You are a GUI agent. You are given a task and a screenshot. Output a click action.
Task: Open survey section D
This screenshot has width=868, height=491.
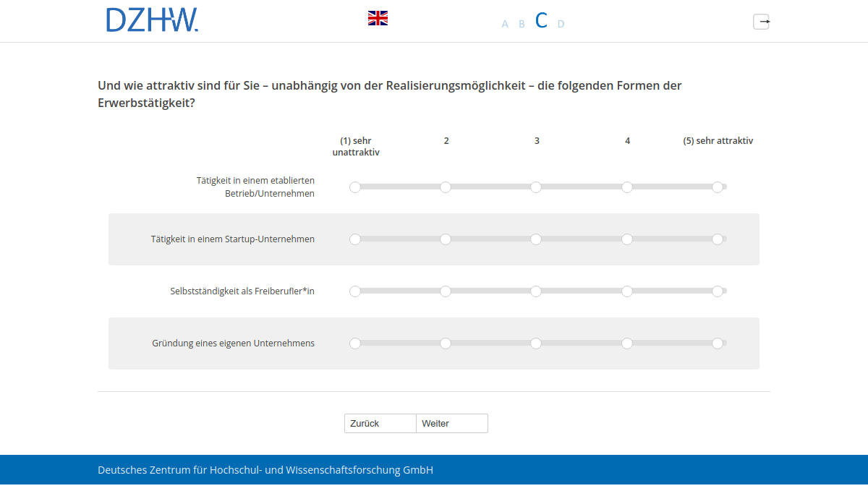[561, 23]
